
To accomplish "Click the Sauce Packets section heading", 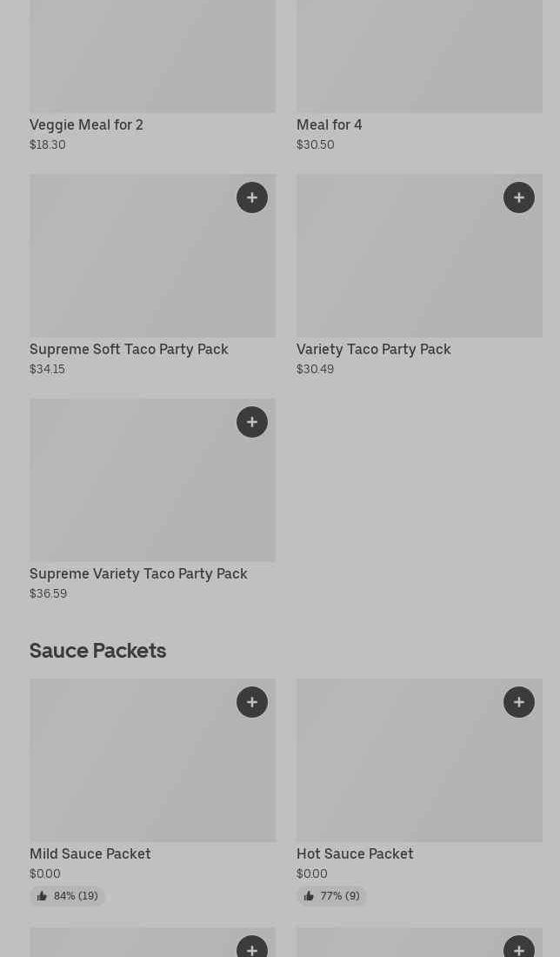I will tap(97, 651).
